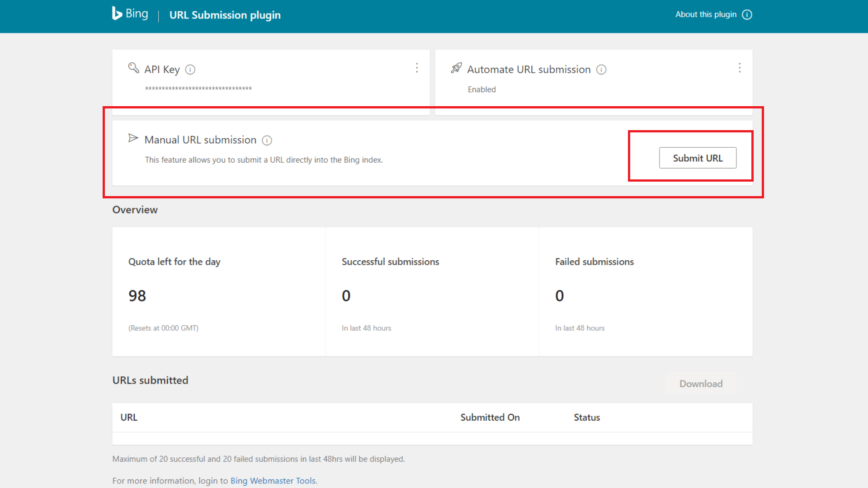Click the info icon beside About this plugin
The height and width of the screenshot is (488, 868).
747,14
